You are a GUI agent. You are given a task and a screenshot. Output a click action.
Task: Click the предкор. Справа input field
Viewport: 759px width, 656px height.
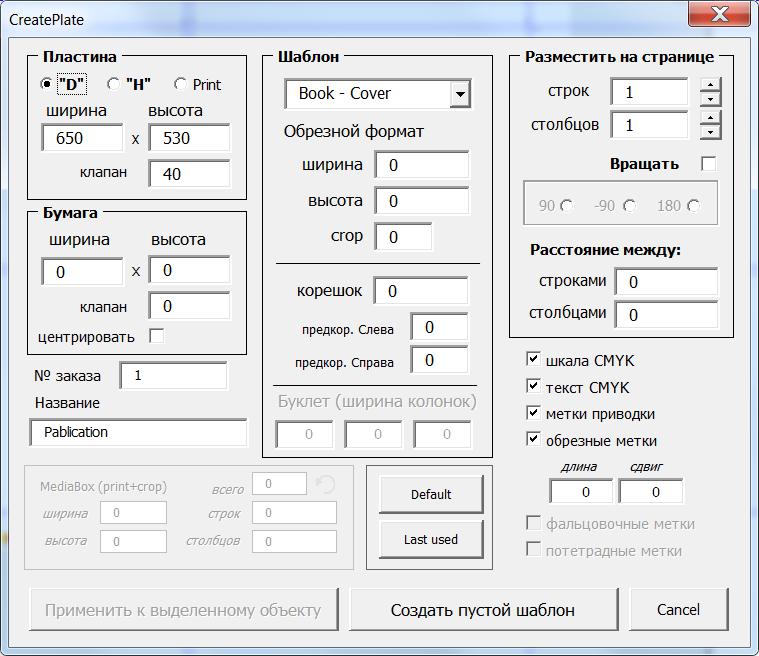(x=439, y=360)
